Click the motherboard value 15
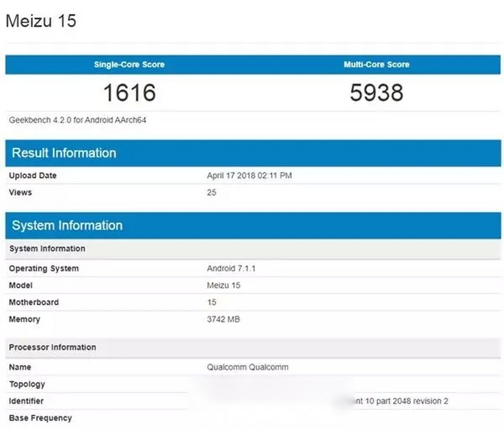 [212, 302]
